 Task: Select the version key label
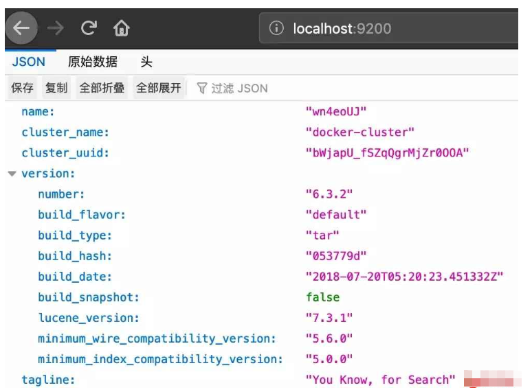point(48,174)
